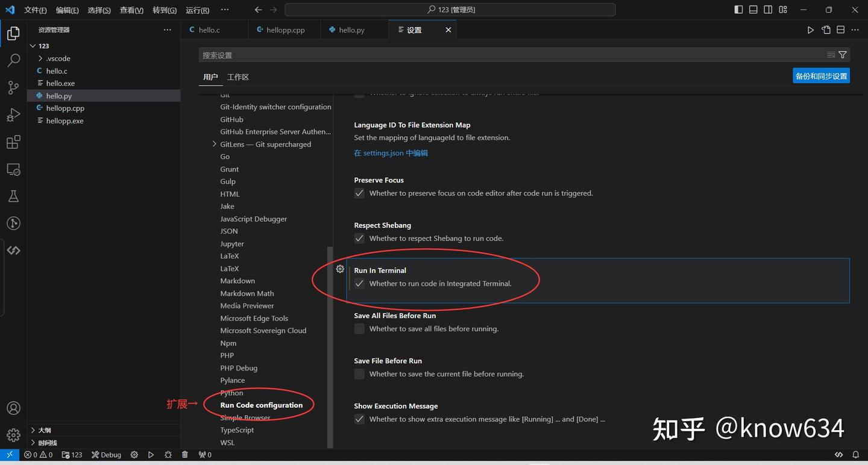
Task: Disable Show Execution Message checkbox
Action: point(359,419)
